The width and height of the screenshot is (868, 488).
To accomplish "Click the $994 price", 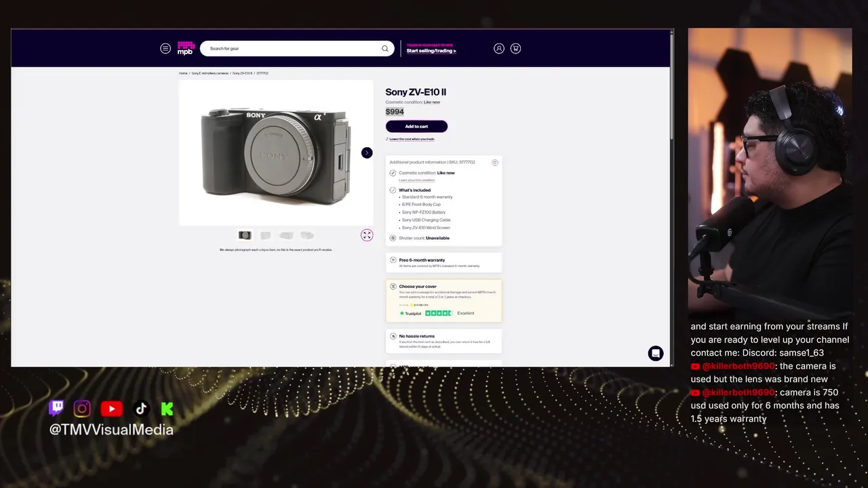I will pyautogui.click(x=395, y=112).
